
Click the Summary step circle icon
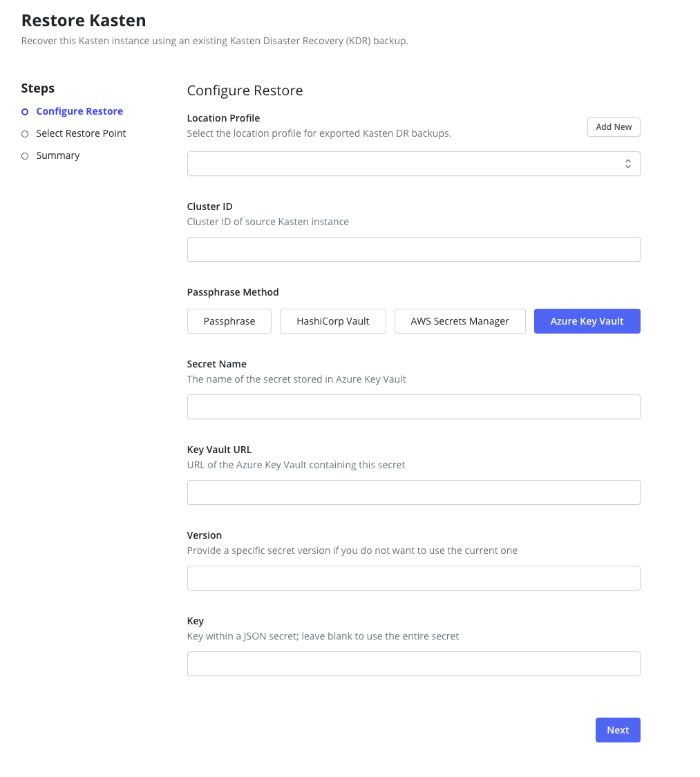25,156
